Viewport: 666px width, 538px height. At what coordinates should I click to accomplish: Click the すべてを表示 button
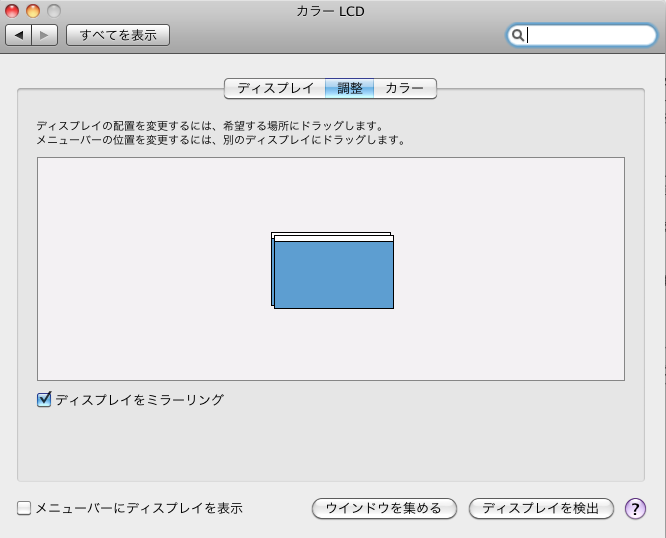click(x=118, y=35)
